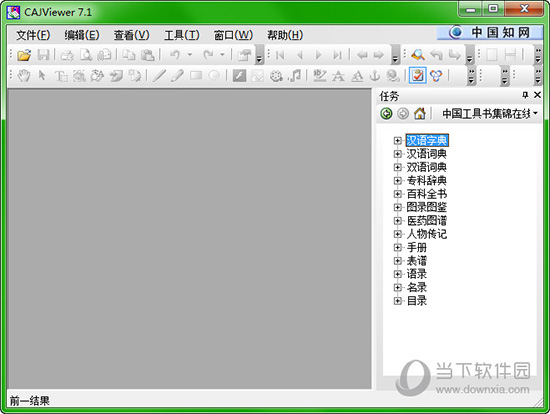The height and width of the screenshot is (414, 550).
Task: Click the music note icon
Action: click(x=295, y=75)
